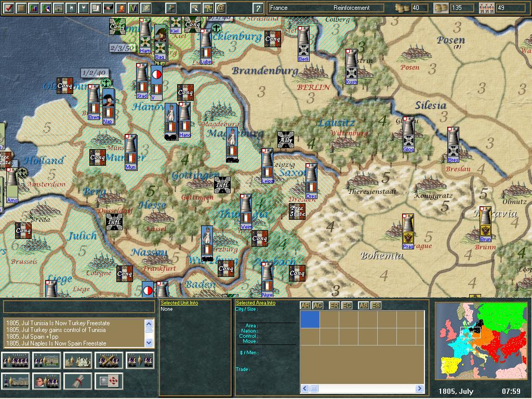
Task: Open the help question mark icon
Action: [x=258, y=8]
